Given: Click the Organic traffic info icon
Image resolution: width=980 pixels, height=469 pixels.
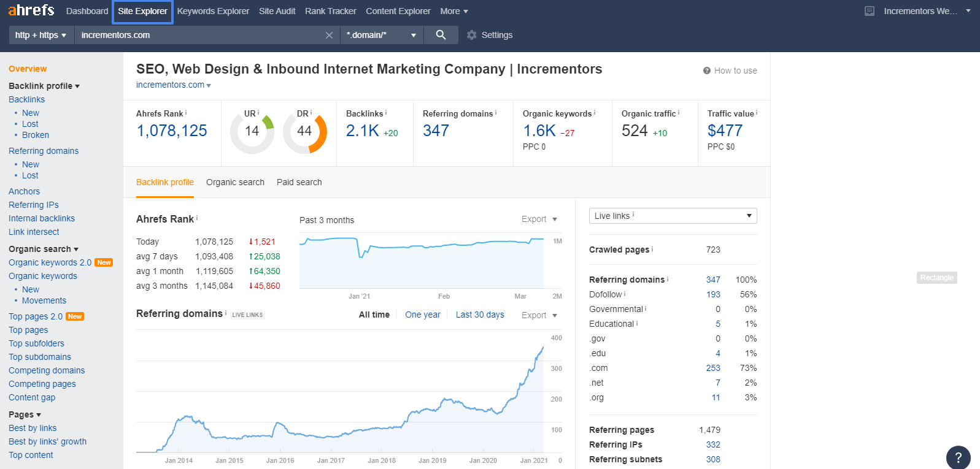Looking at the screenshot, I should 679,113.
